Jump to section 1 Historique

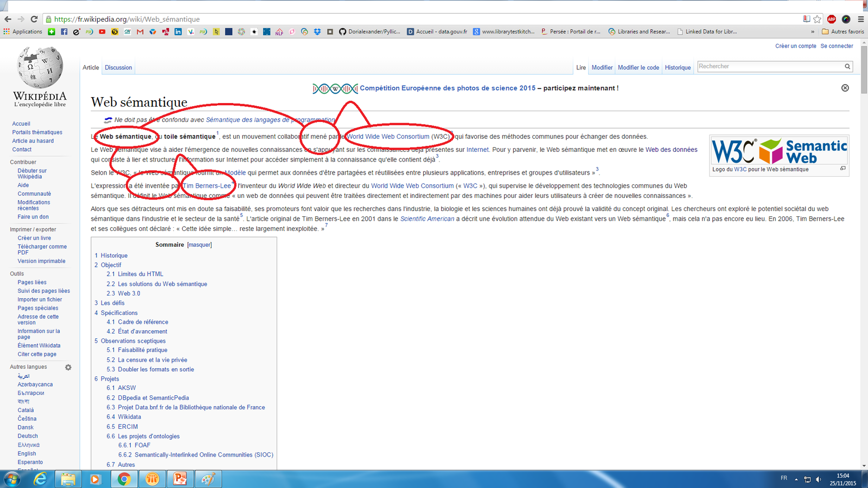(111, 255)
